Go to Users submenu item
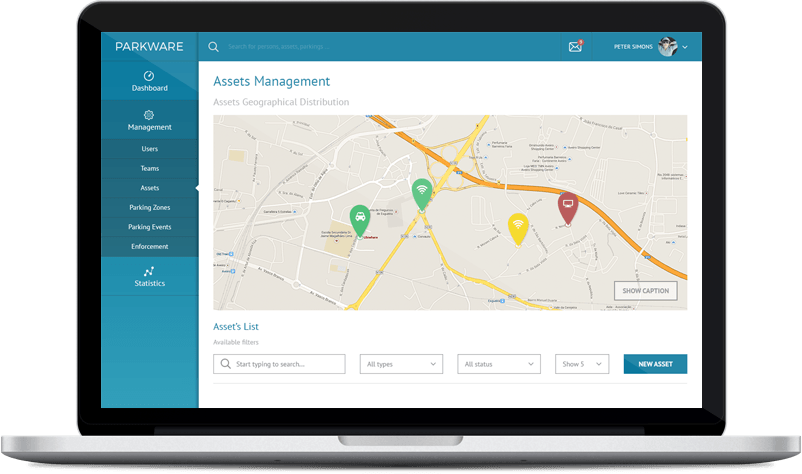 tap(149, 149)
